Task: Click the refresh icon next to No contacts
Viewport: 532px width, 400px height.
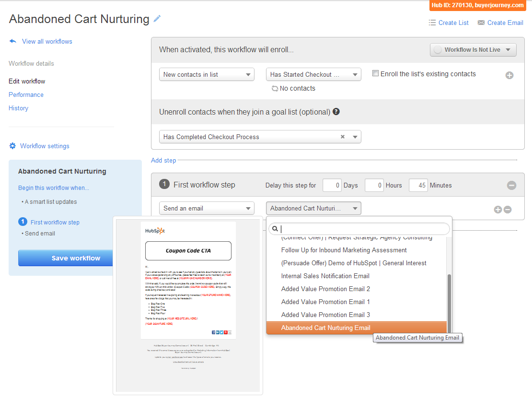Action: point(275,88)
